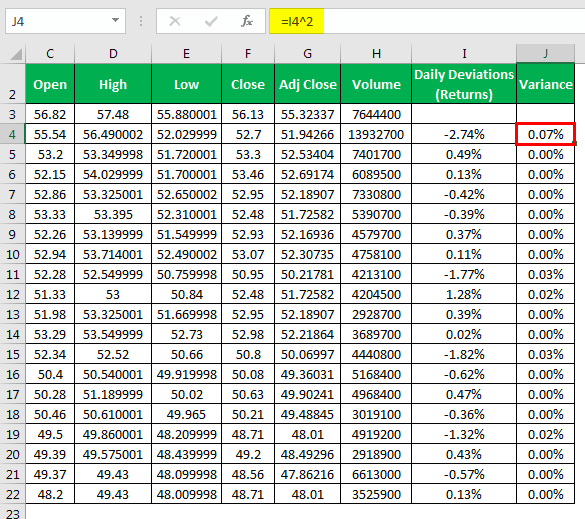
Task: Click the Close header cell
Action: (248, 84)
